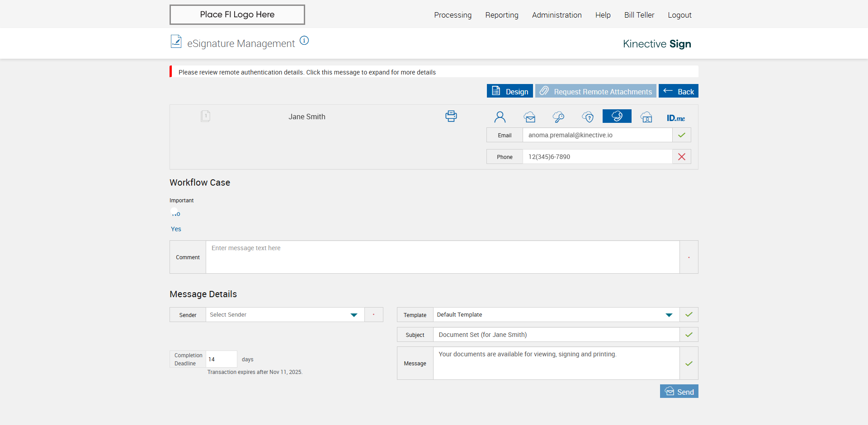
Task: Open the Processing menu
Action: click(x=453, y=15)
